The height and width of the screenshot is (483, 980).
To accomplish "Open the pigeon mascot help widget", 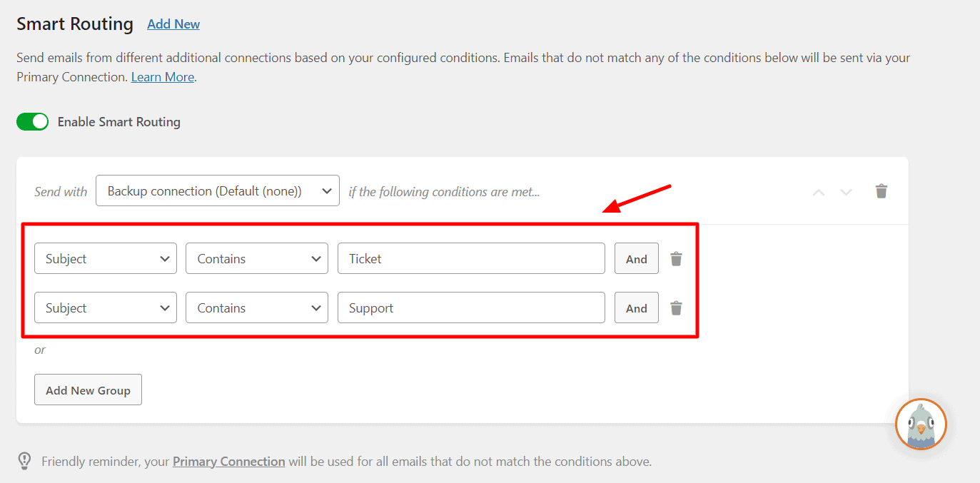I will 921,424.
